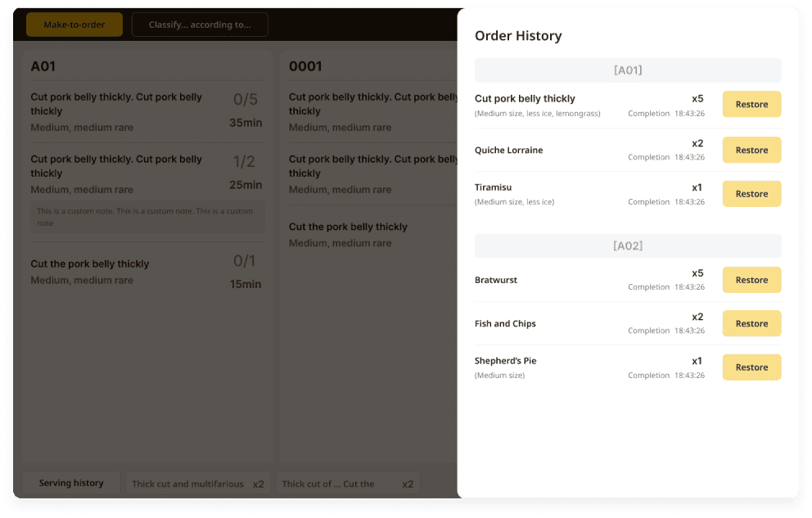Viewport: 812px width, 518px height.
Task: Click the x2 quantity for Fish and Chips
Action: (x=697, y=317)
